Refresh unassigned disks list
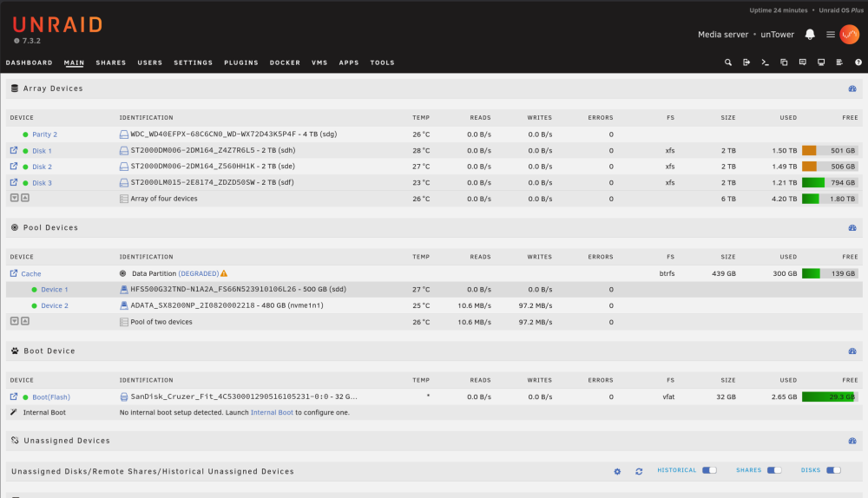868x498 pixels. click(639, 471)
